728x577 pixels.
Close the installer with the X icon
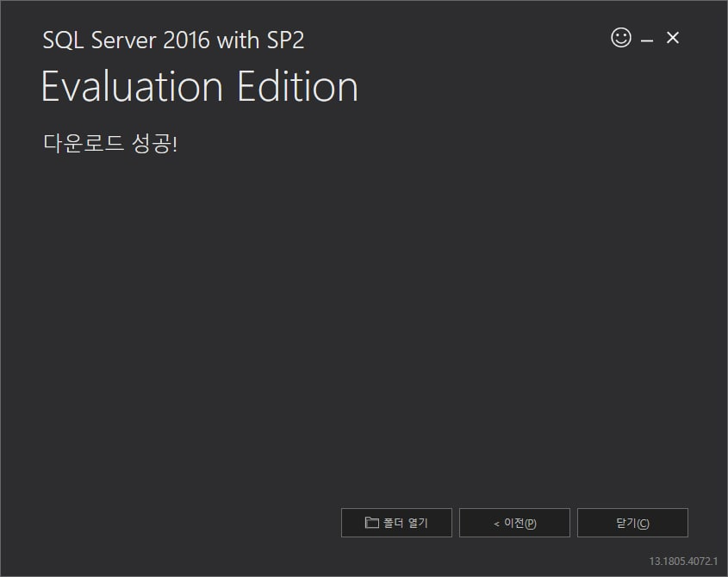[672, 38]
